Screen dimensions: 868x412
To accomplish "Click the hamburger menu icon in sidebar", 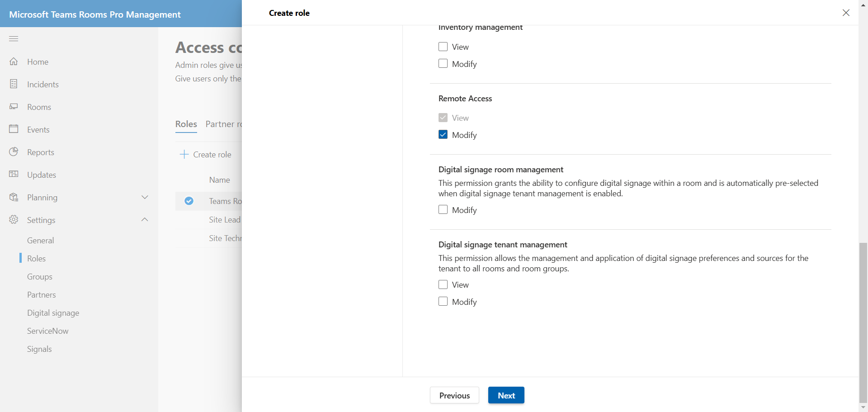I will [x=14, y=38].
